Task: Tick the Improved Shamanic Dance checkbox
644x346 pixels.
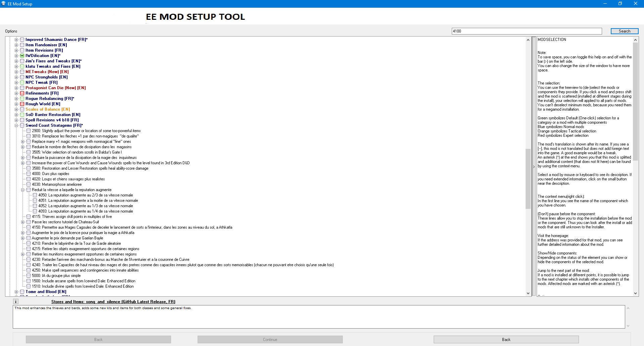Action: (22, 40)
